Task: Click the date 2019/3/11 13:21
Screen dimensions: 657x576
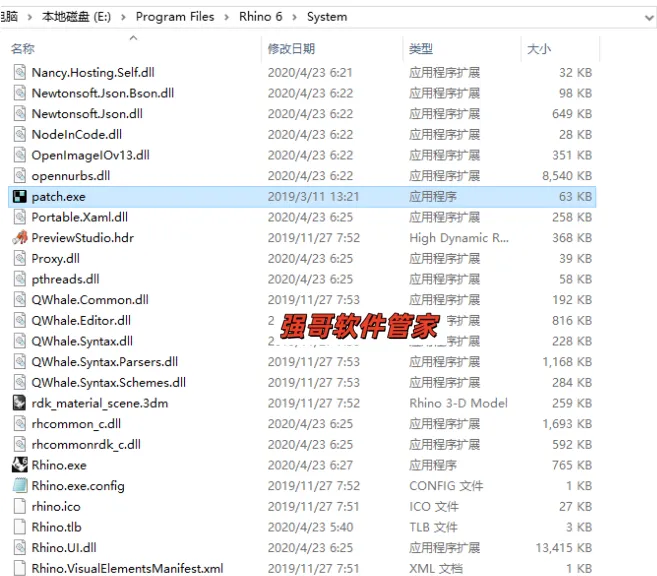Action: (313, 196)
